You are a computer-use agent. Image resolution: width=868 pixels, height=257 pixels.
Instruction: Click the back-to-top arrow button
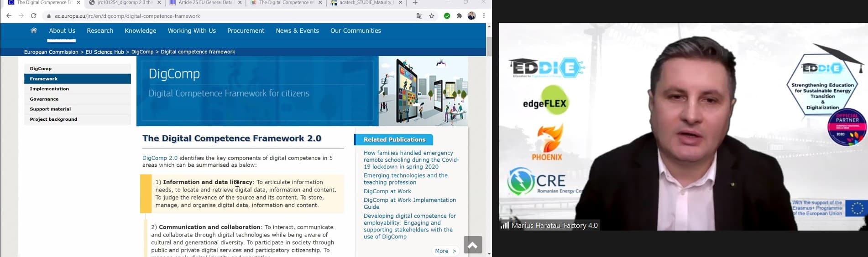point(473,245)
